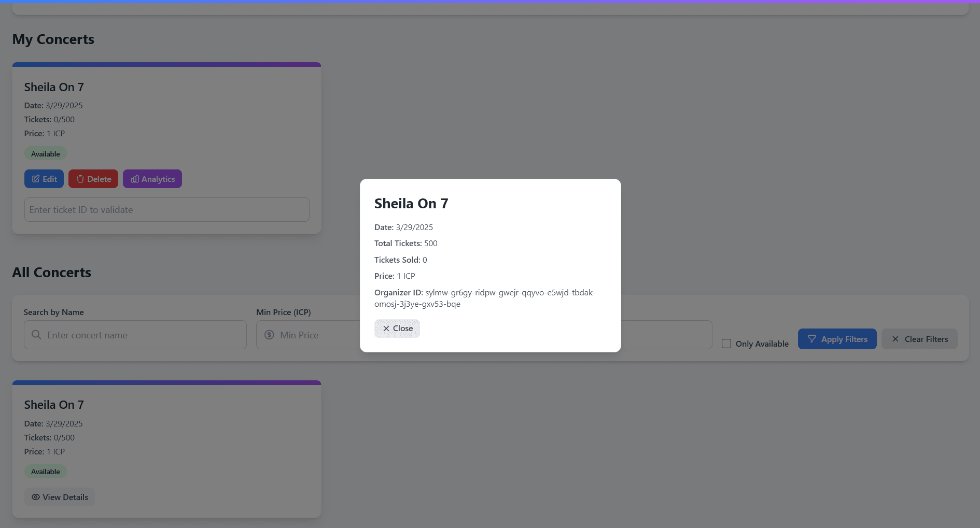Viewport: 980px width, 528px height.
Task: Click the dialog title "Sheila On 7"
Action: tap(411, 204)
